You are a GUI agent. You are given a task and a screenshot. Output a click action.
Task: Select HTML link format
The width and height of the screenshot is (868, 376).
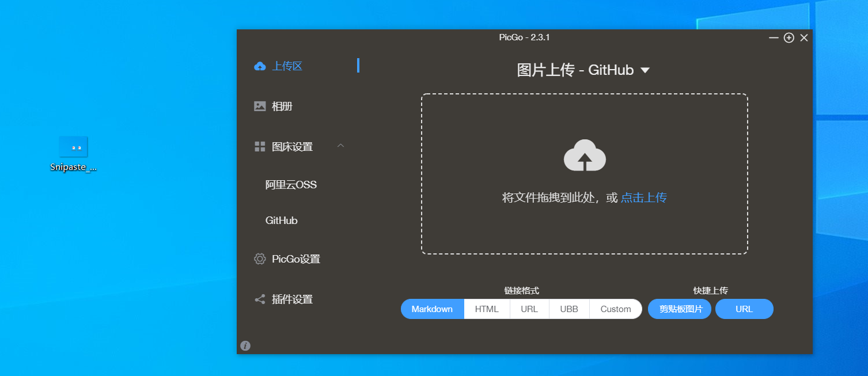[x=487, y=309]
